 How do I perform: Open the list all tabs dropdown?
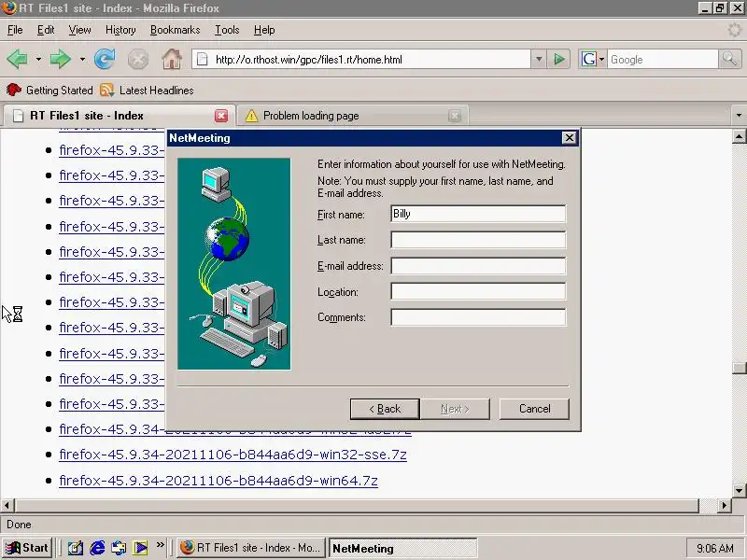coord(739,116)
